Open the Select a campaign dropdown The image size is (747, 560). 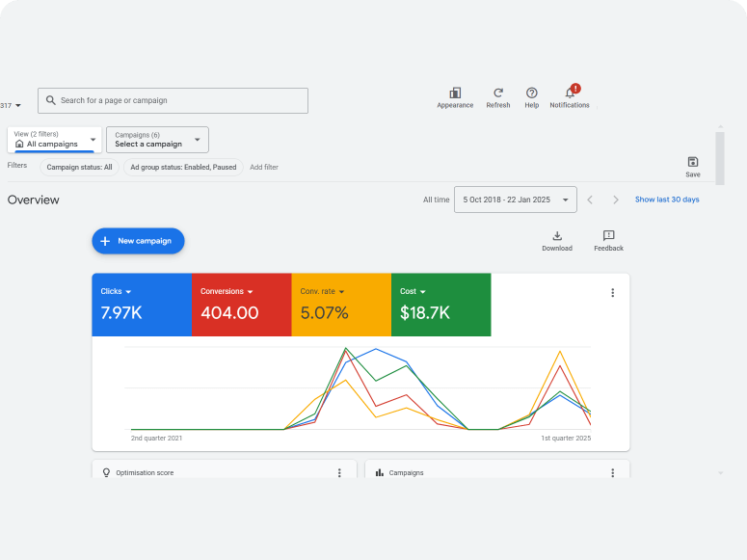coord(157,140)
